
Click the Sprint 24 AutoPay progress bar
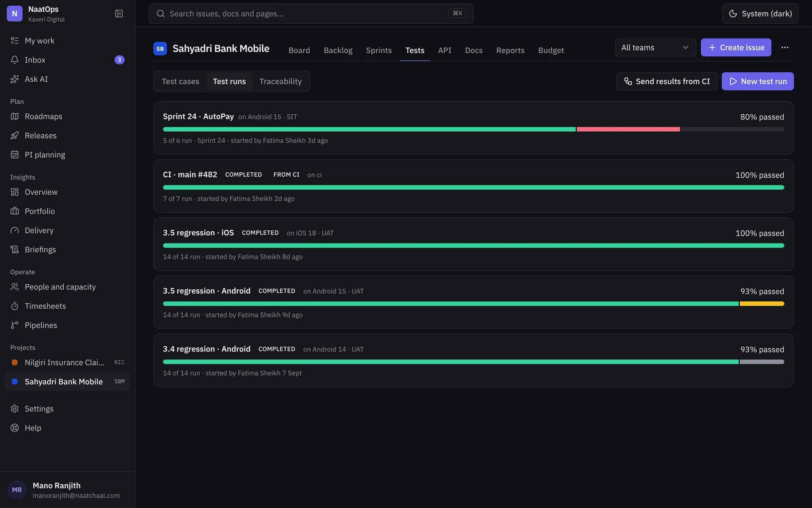(x=473, y=129)
